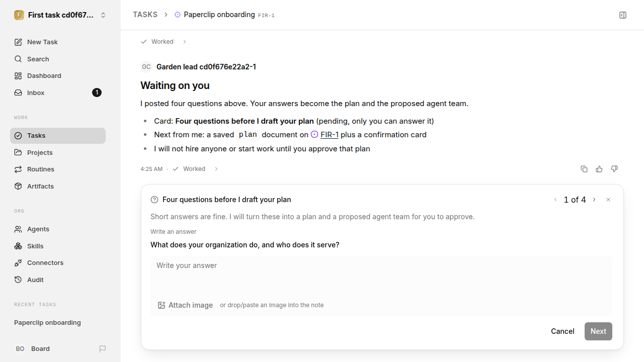Click the Write your answer field

381,276
